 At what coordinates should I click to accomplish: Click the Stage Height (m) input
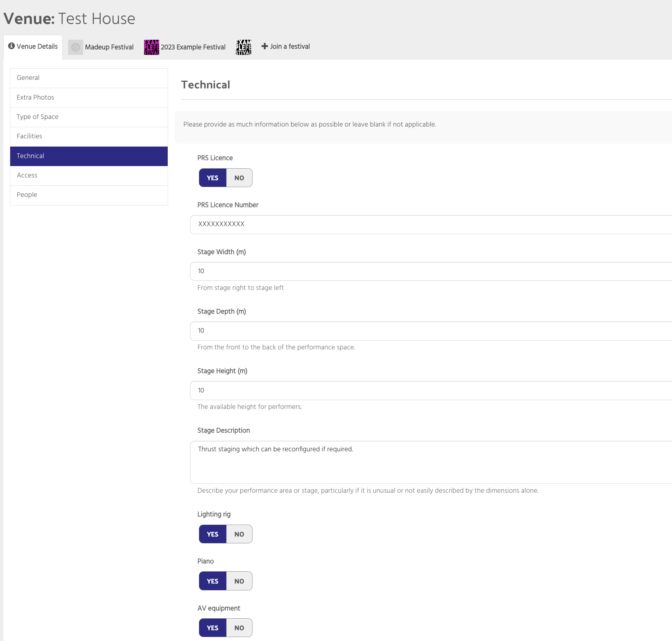431,391
